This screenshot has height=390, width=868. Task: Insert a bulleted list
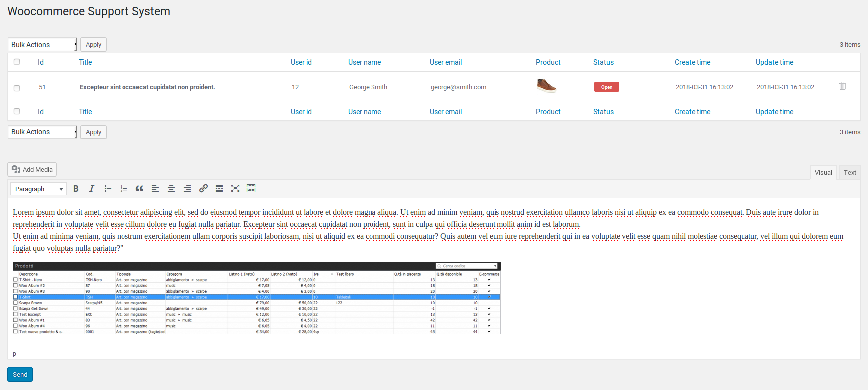(108, 189)
